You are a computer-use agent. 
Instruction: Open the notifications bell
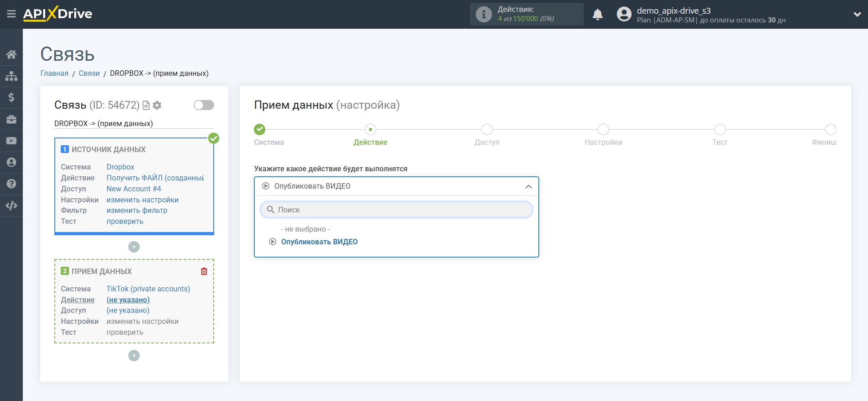pyautogui.click(x=598, y=15)
